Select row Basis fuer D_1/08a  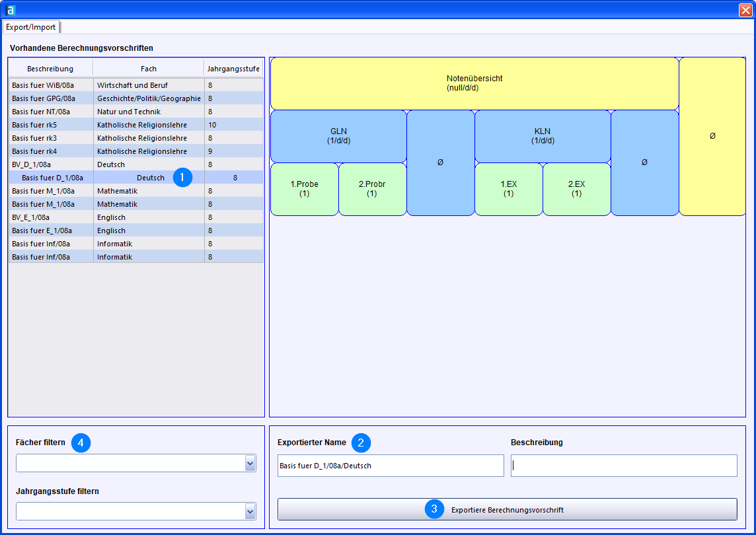pyautogui.click(x=136, y=178)
